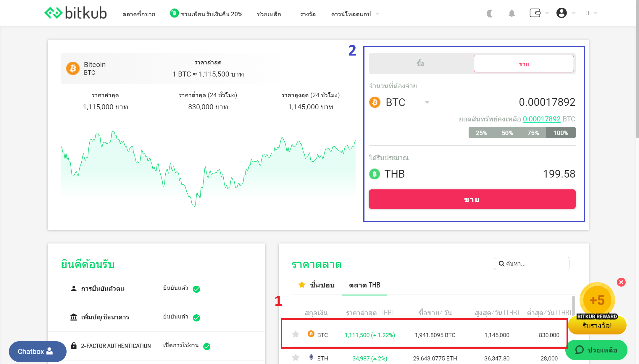Click the lock icon beside 2-Factor Authentication

point(74,345)
